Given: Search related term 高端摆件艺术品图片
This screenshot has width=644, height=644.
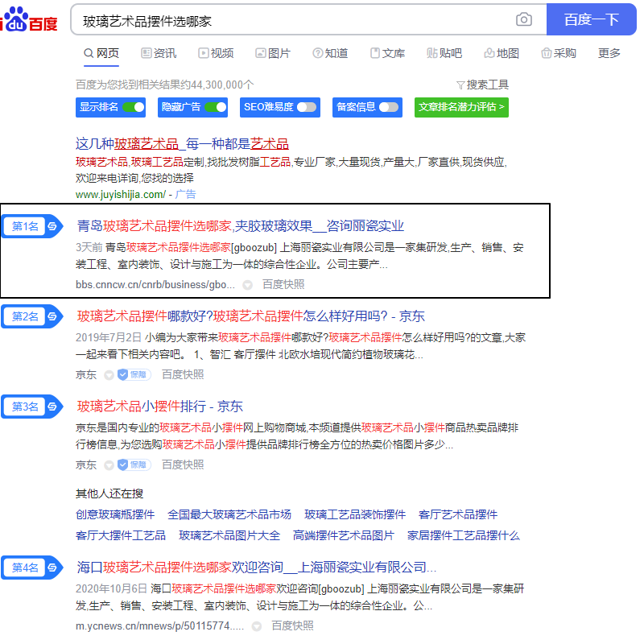Looking at the screenshot, I should 344,535.
